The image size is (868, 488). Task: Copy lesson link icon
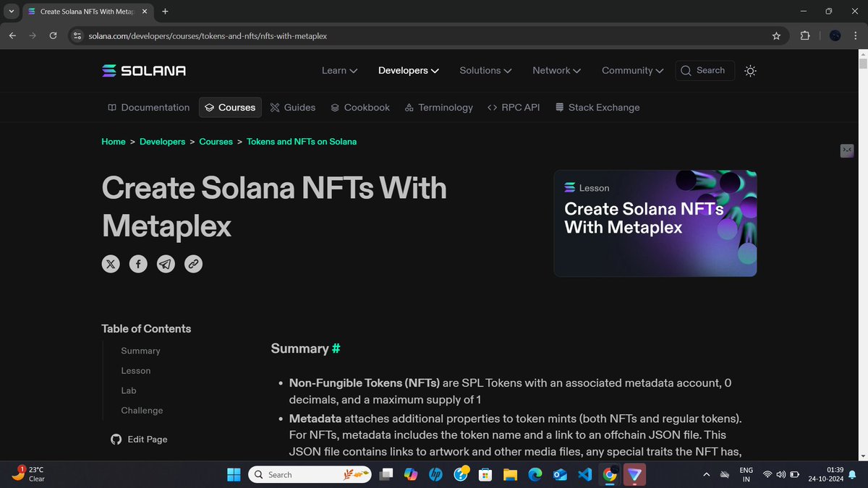tap(193, 264)
